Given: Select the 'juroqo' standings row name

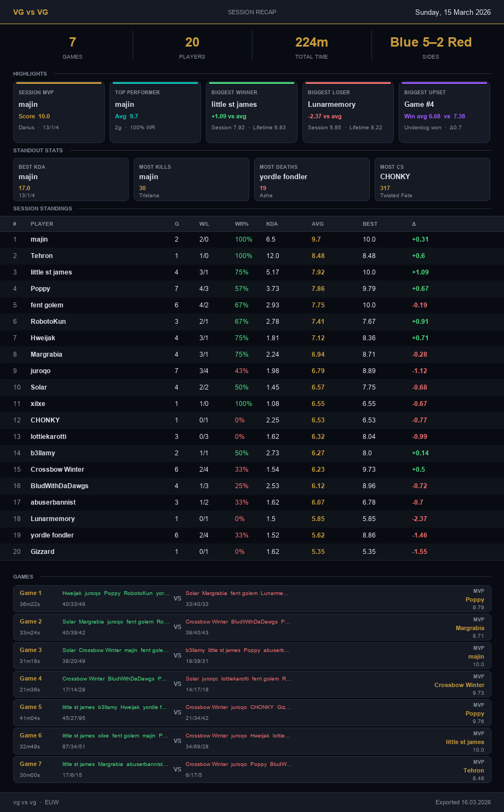Looking at the screenshot, I should pyautogui.click(x=41, y=371).
